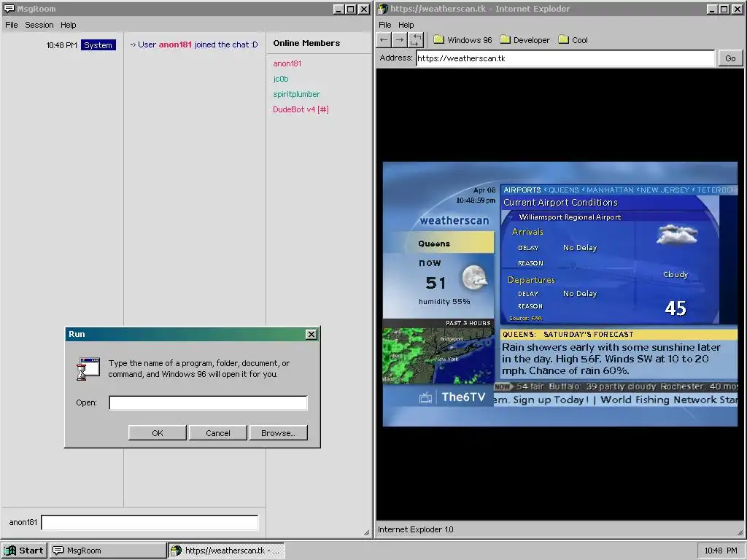The width and height of the screenshot is (747, 560).
Task: Select member spiritplumber in Online Members
Action: 296,94
